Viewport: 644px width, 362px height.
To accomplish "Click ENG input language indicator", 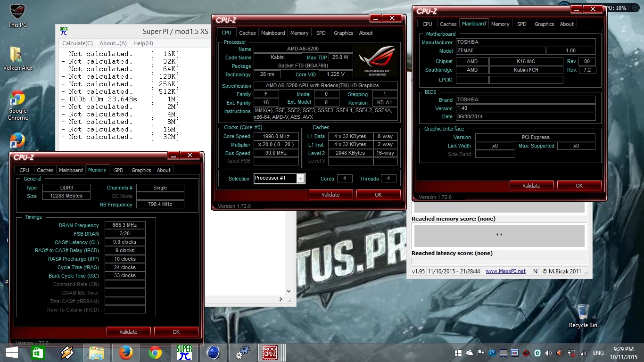I will tap(598, 353).
